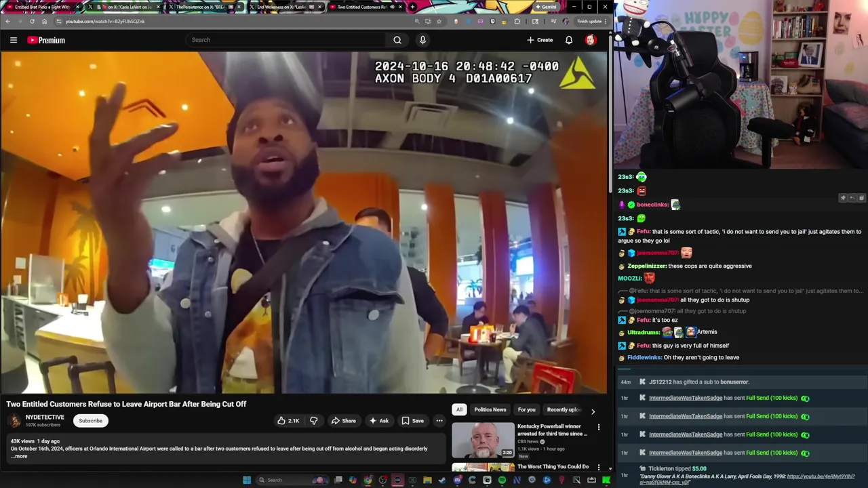This screenshot has height=488, width=868.
Task: Open NYDETECTIVE channel avatar
Action: point(14,421)
